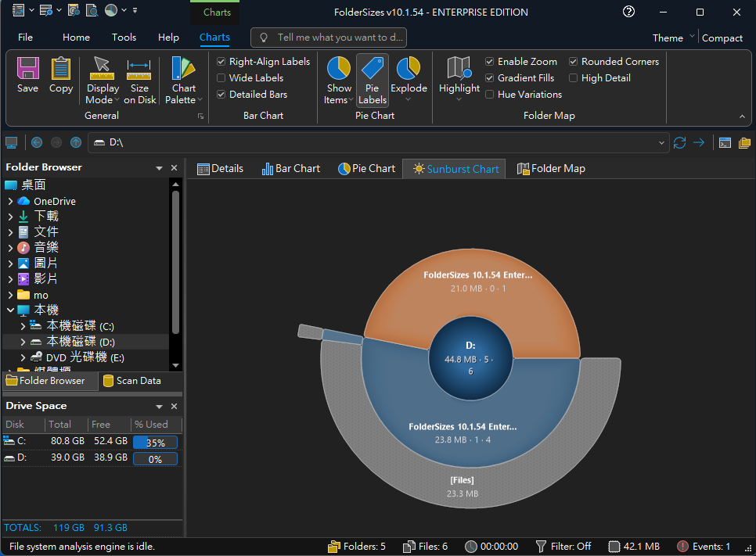Enable Hue Variations checkbox

click(489, 95)
